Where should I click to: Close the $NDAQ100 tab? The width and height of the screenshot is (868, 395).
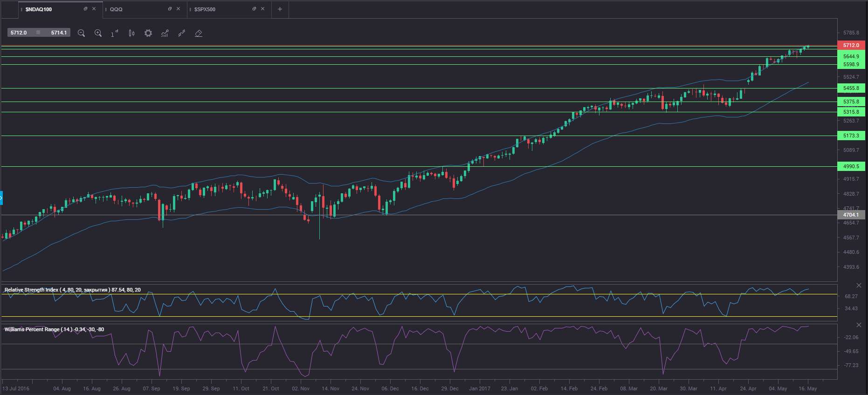pyautogui.click(x=94, y=9)
